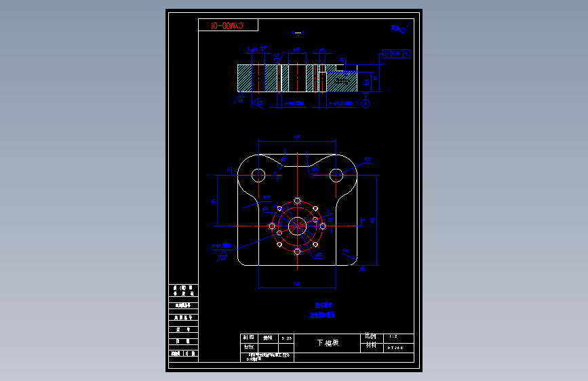Click the upper-right guide hole circle
The width and height of the screenshot is (588, 381).
click(336, 175)
